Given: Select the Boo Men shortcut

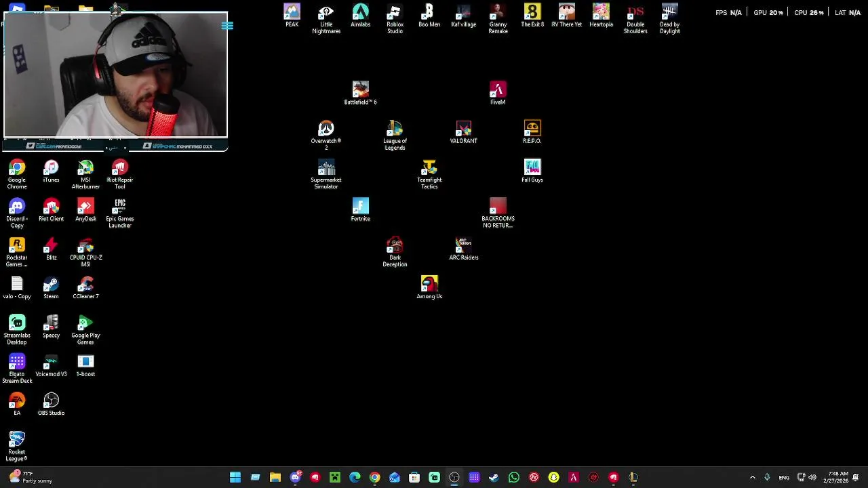Looking at the screenshot, I should (x=429, y=16).
